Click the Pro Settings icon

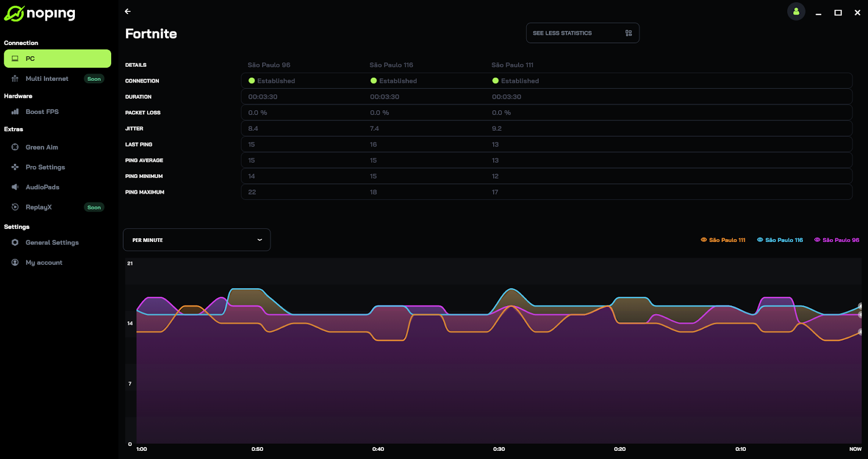[15, 167]
